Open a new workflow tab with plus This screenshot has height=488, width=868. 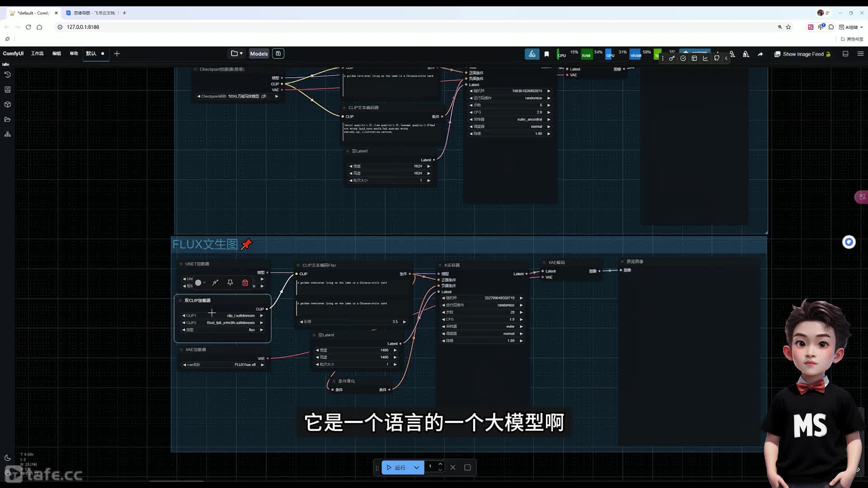pyautogui.click(x=117, y=53)
